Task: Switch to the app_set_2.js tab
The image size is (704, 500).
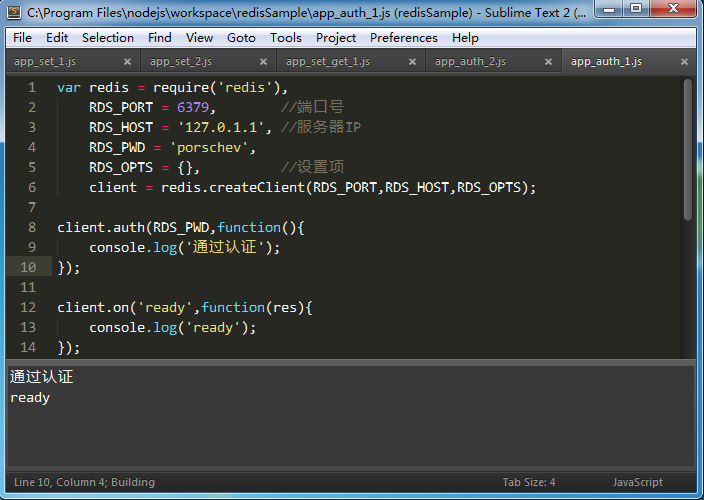Action: click(x=181, y=62)
